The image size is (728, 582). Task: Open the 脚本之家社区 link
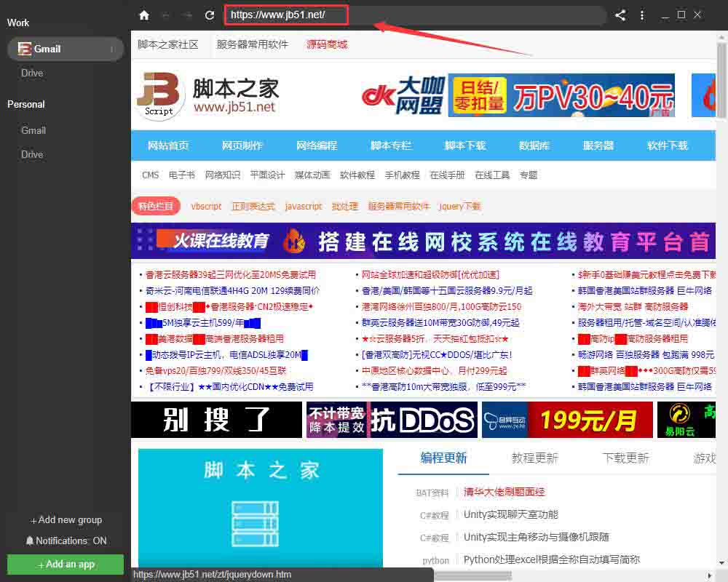point(166,44)
